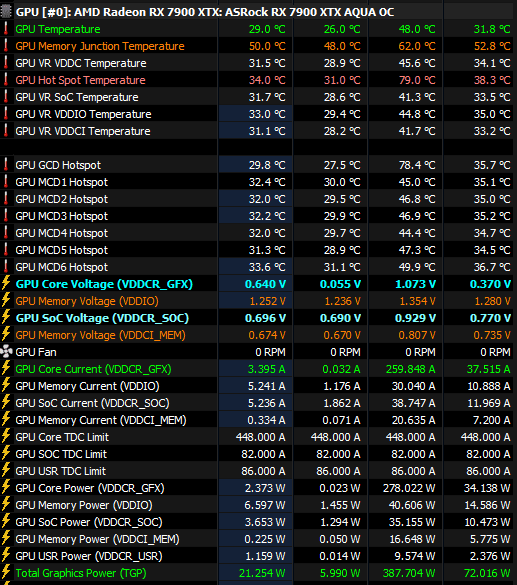Click the 1.354 V maximum VDDIO voltage value
Screen dimensions: 517x585
pos(417,301)
